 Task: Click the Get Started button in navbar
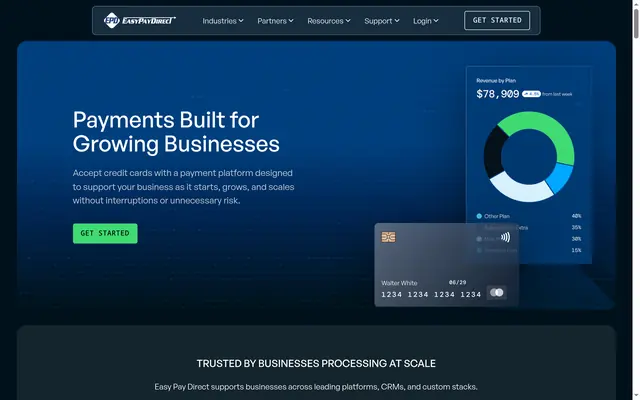(x=497, y=20)
